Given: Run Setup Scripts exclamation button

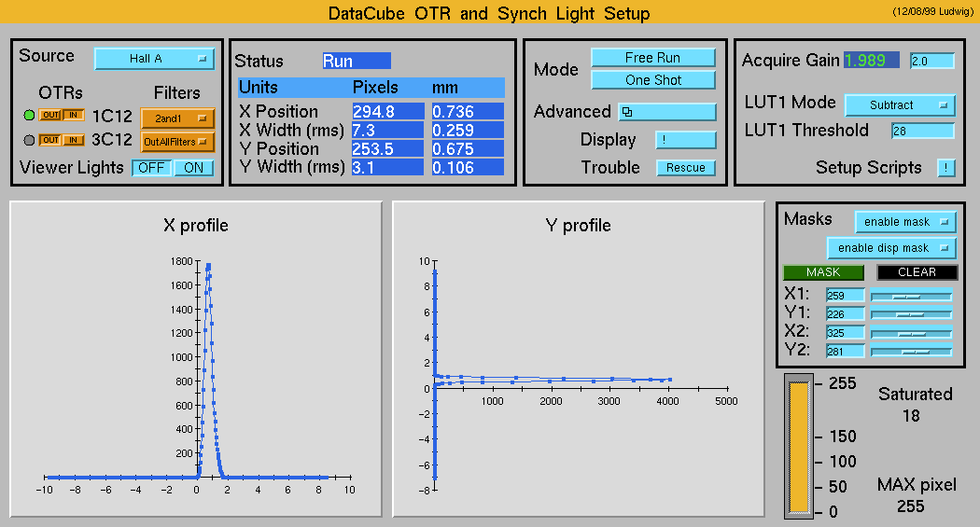Looking at the screenshot, I should (x=945, y=168).
